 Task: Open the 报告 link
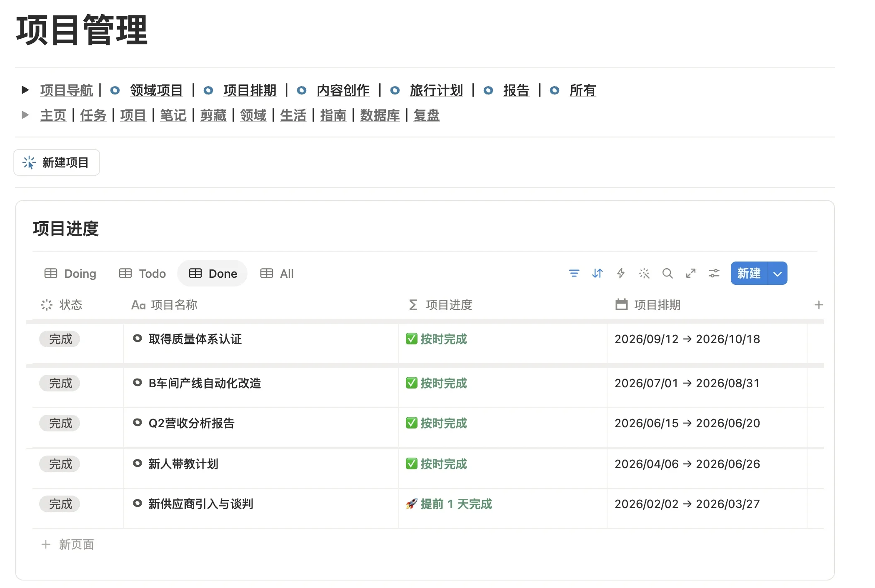[x=516, y=90]
